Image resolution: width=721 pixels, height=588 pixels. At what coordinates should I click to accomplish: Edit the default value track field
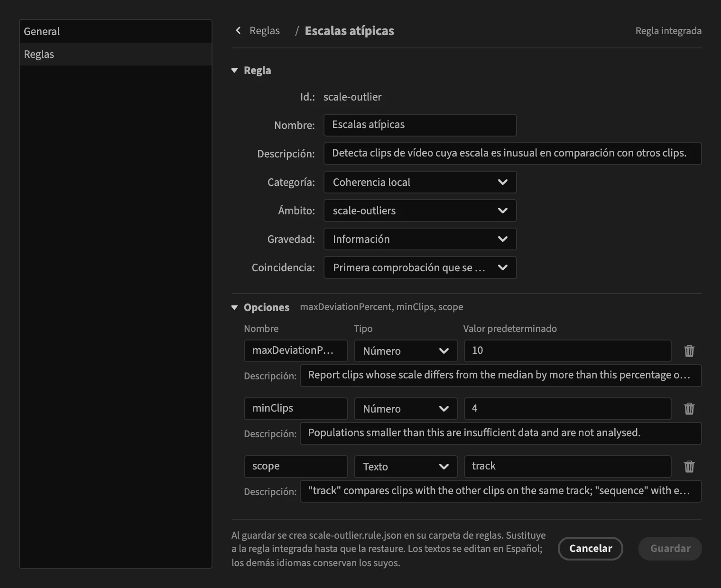coord(567,467)
